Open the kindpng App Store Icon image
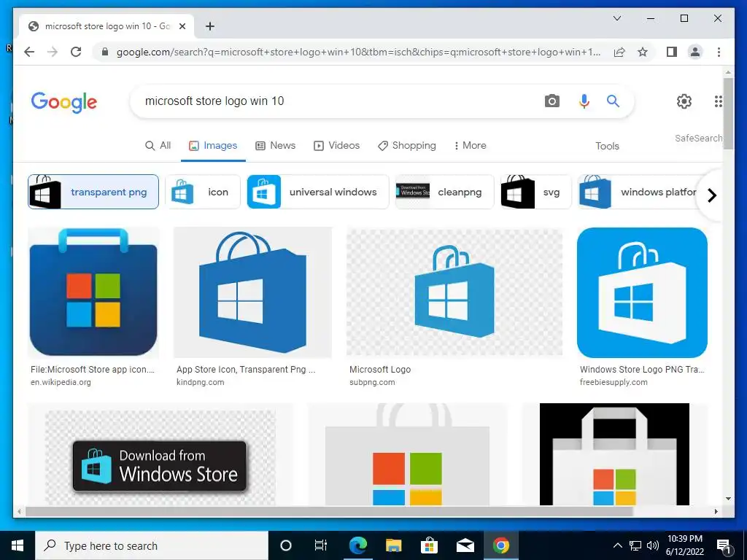The image size is (747, 560). point(252,292)
